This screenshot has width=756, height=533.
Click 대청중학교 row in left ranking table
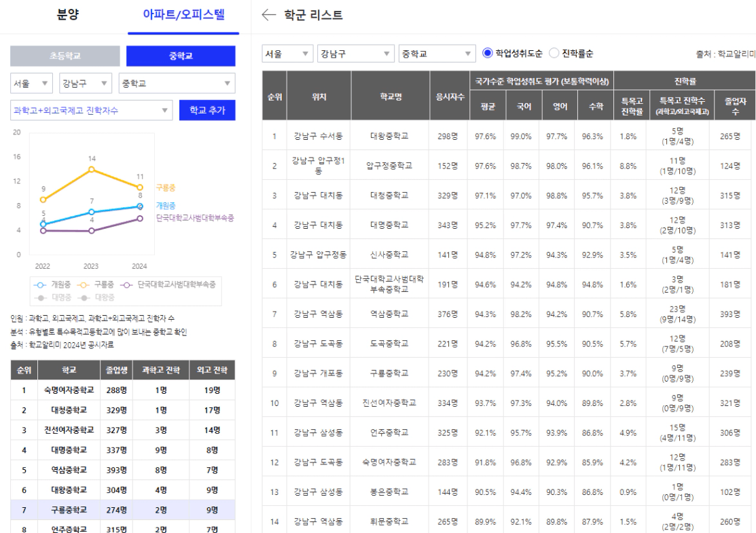coord(123,410)
